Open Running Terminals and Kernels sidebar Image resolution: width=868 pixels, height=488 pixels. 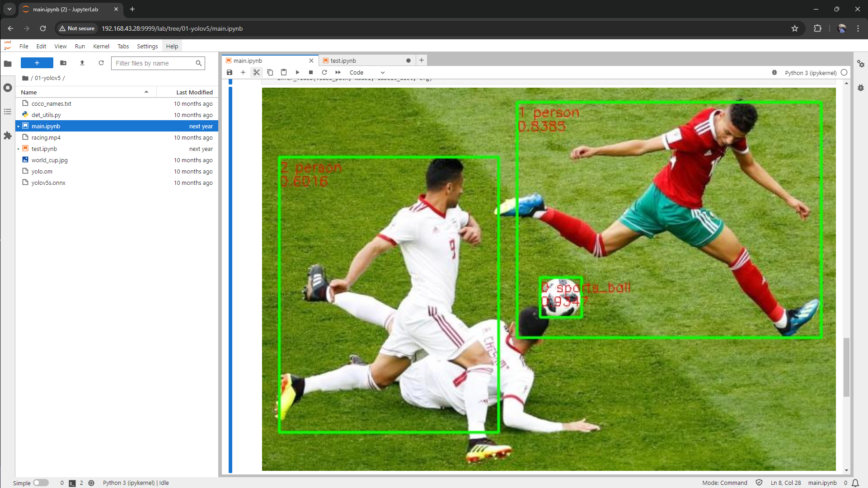pyautogui.click(x=8, y=88)
